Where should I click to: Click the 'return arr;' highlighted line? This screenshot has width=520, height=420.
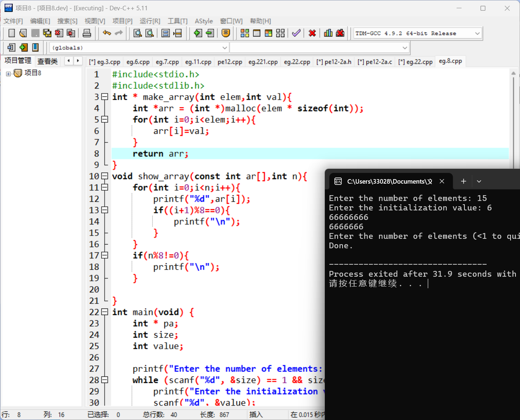pyautogui.click(x=310, y=154)
